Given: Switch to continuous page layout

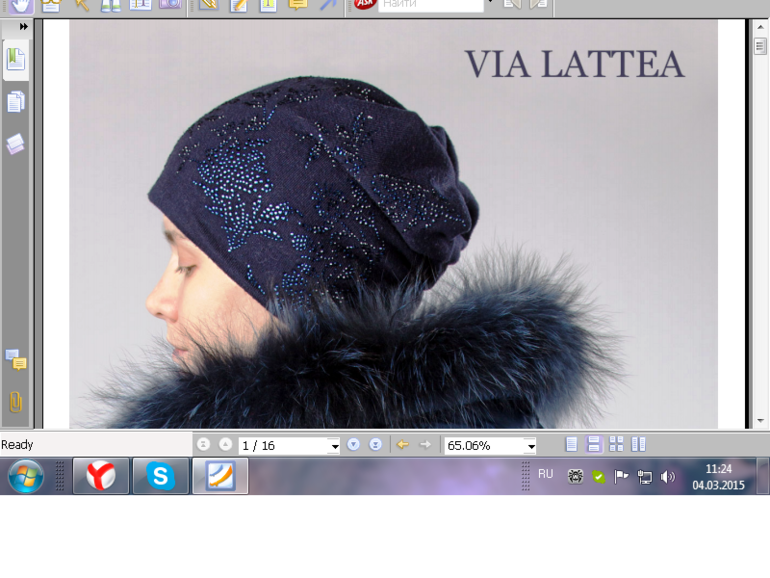Looking at the screenshot, I should [x=594, y=445].
